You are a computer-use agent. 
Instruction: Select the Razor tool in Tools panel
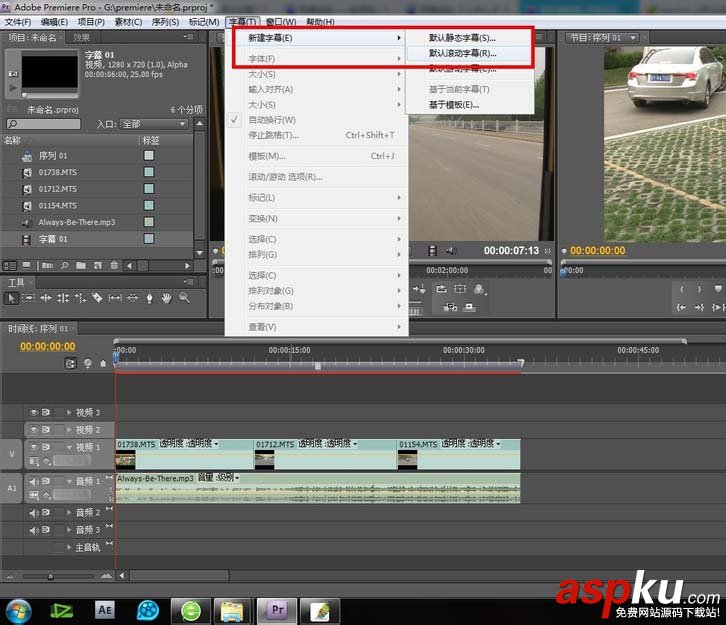[97, 298]
